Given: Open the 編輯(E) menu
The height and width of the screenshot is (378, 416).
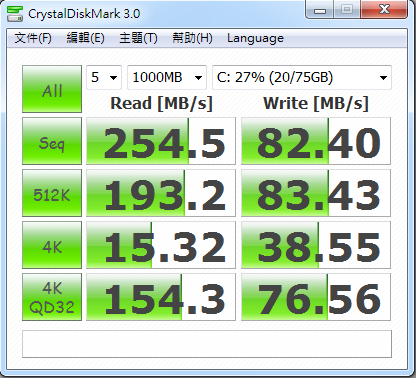Looking at the screenshot, I should (x=85, y=38).
